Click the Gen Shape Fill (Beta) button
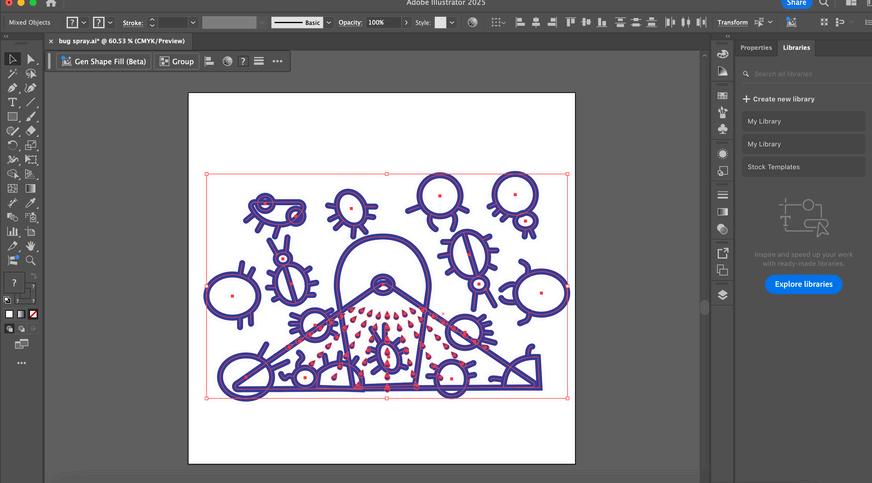Image resolution: width=872 pixels, height=483 pixels. [103, 61]
